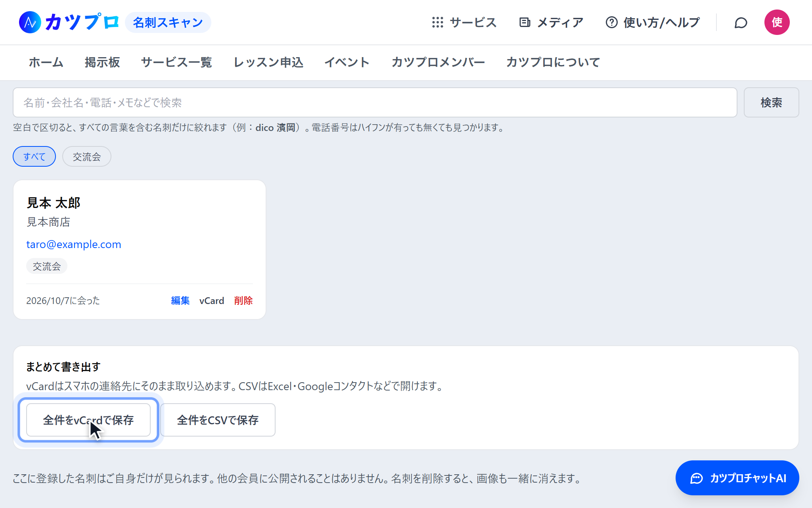
Task: Open 使い方/ヘルプ help link
Action: 653,23
